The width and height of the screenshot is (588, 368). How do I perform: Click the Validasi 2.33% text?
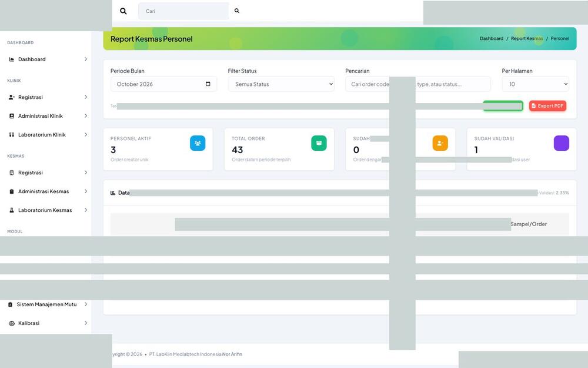(x=554, y=193)
